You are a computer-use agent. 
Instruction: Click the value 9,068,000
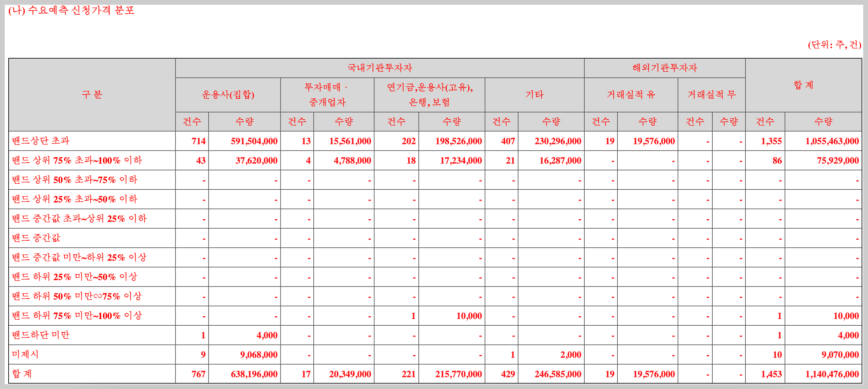[x=259, y=355]
